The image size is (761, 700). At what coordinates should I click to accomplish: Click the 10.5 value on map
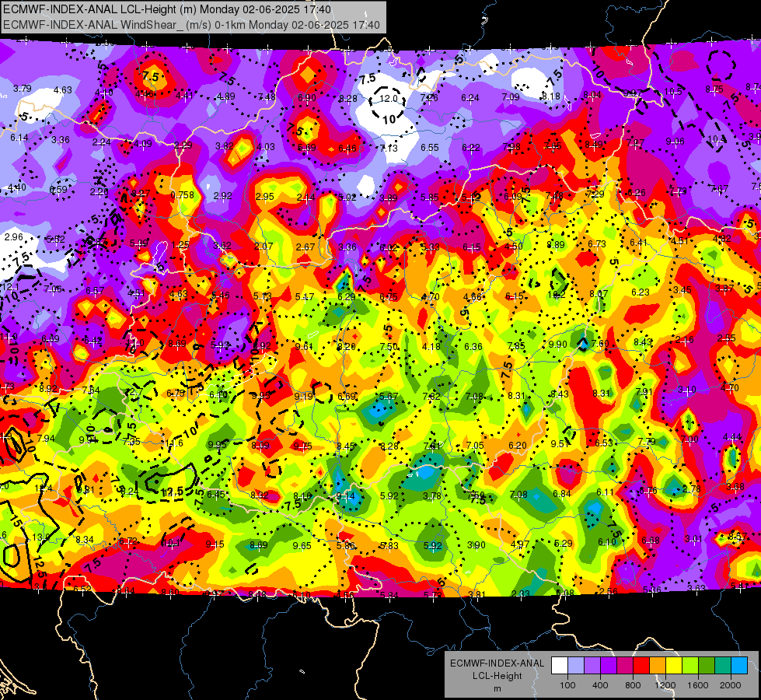pos(673,92)
